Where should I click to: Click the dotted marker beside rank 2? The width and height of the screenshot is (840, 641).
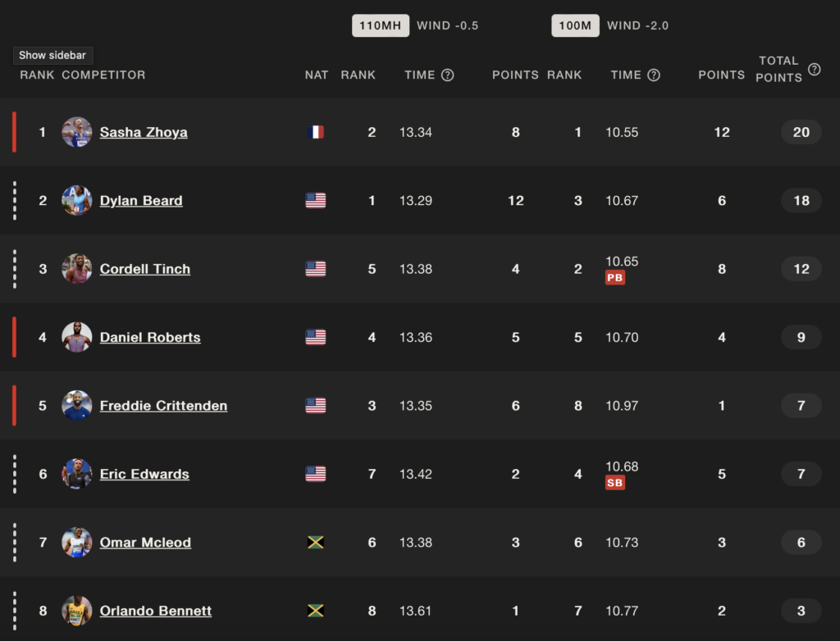click(15, 200)
